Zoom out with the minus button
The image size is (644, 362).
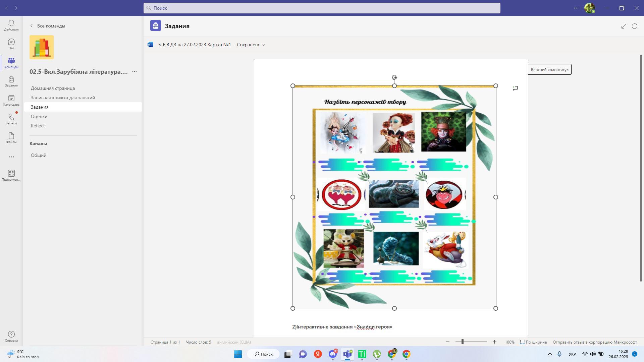pyautogui.click(x=447, y=342)
